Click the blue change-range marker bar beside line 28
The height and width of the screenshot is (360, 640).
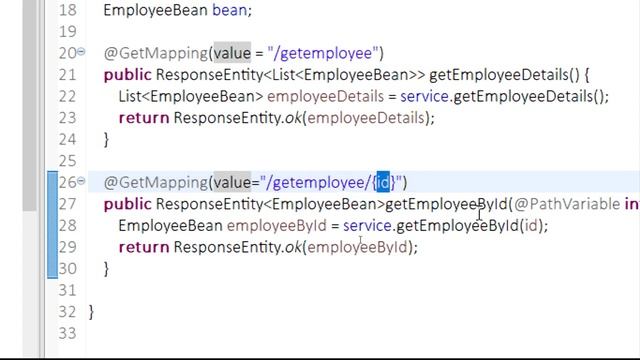pyautogui.click(x=53, y=225)
